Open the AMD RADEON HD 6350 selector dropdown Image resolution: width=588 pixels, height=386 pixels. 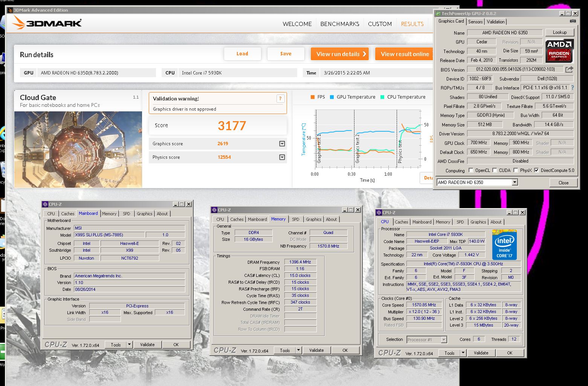point(515,182)
